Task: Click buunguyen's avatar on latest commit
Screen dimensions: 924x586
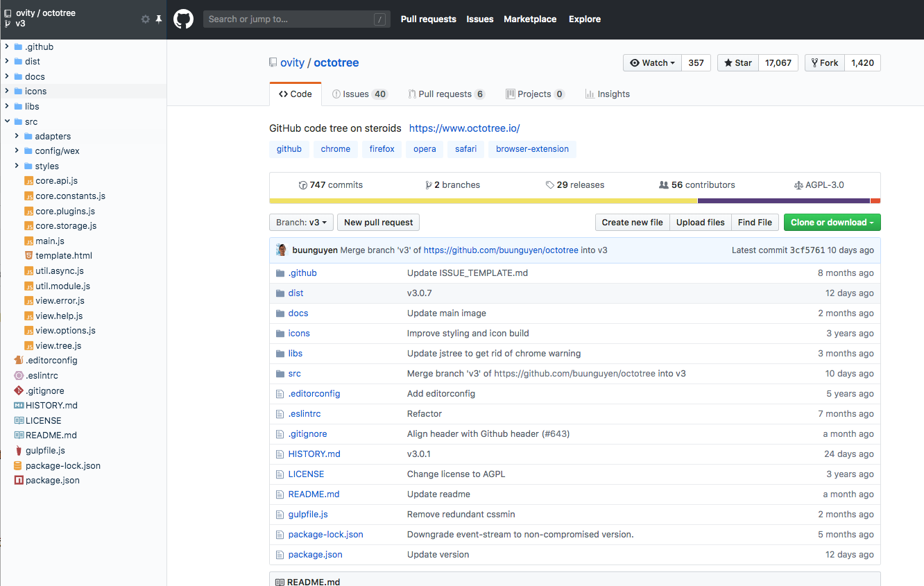Action: (x=282, y=250)
